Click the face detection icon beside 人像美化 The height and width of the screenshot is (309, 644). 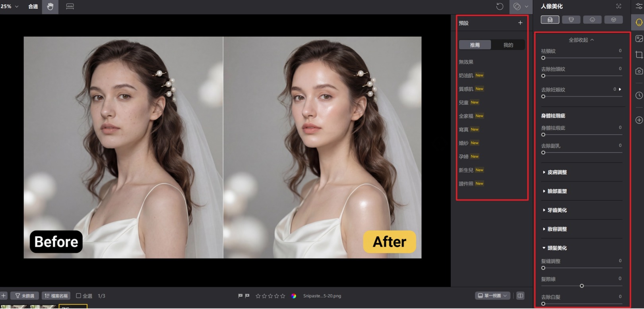619,6
